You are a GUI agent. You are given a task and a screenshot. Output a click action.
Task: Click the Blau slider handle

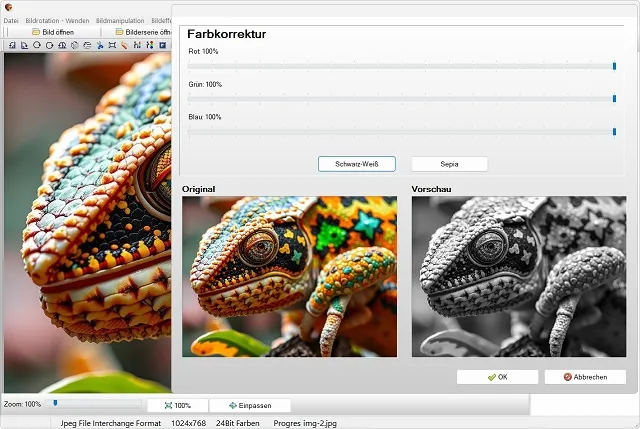pos(614,131)
